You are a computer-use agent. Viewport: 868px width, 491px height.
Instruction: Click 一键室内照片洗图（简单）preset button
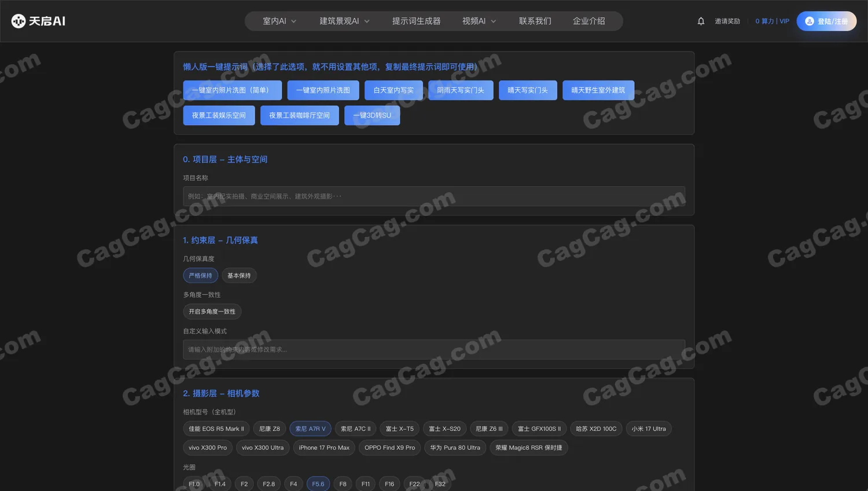[232, 90]
